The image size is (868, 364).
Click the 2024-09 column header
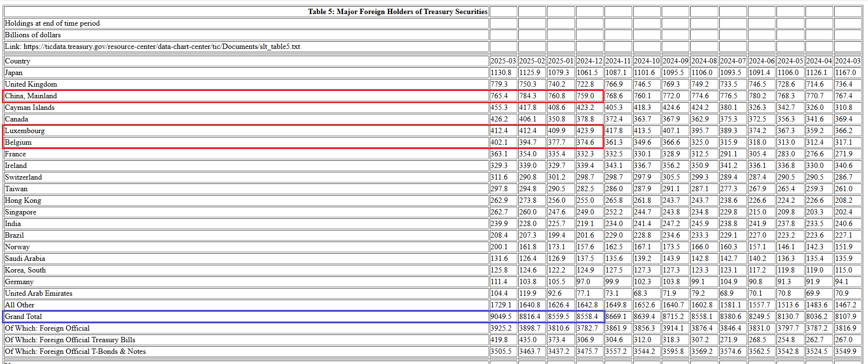(676, 61)
